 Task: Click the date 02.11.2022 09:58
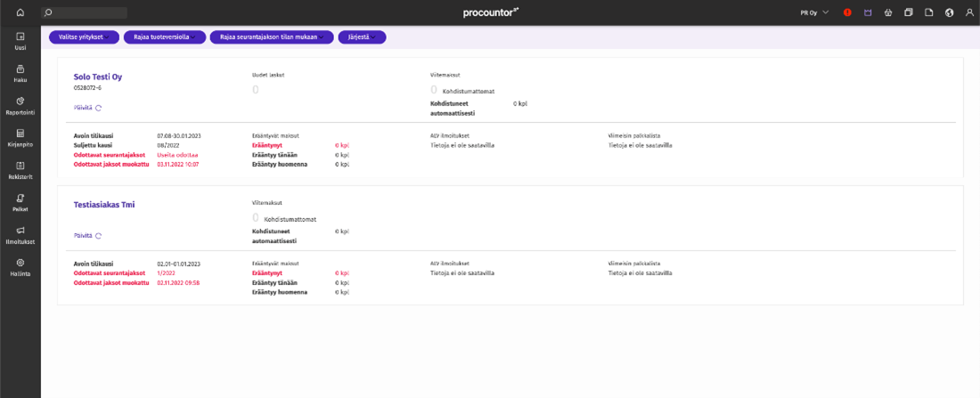[178, 282]
